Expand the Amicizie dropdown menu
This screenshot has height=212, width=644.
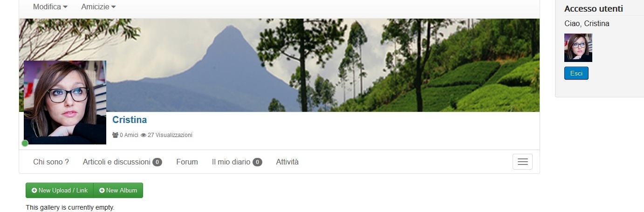click(98, 7)
